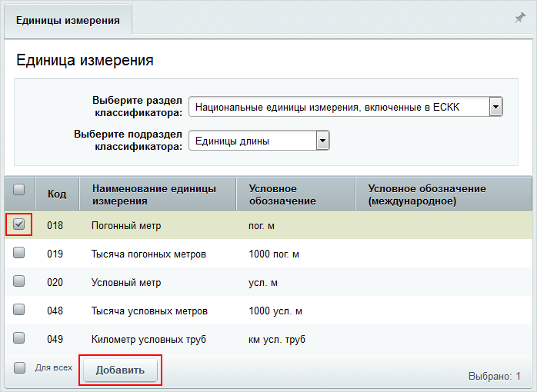Image resolution: width=537 pixels, height=392 pixels.
Task: Enable the Для всех checkbox
Action: click(x=19, y=368)
